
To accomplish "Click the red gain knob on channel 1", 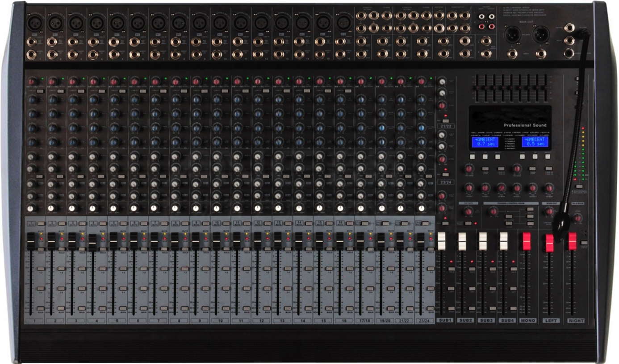I will click(x=32, y=82).
